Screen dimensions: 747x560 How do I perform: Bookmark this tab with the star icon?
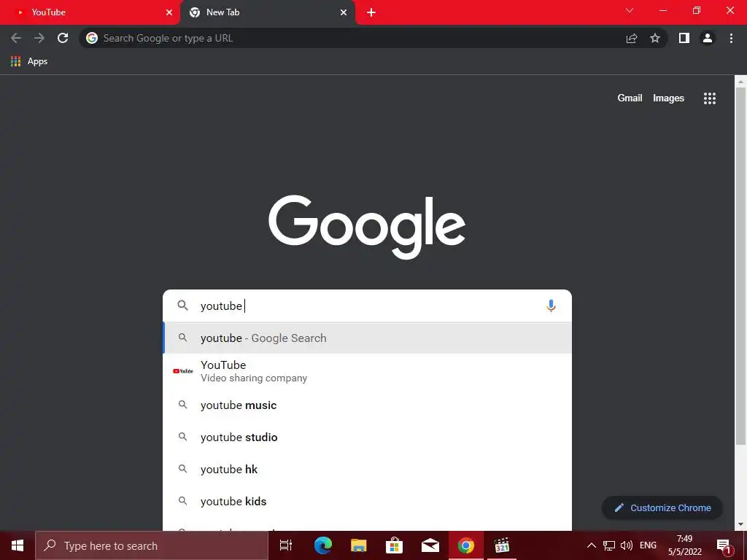click(x=655, y=38)
